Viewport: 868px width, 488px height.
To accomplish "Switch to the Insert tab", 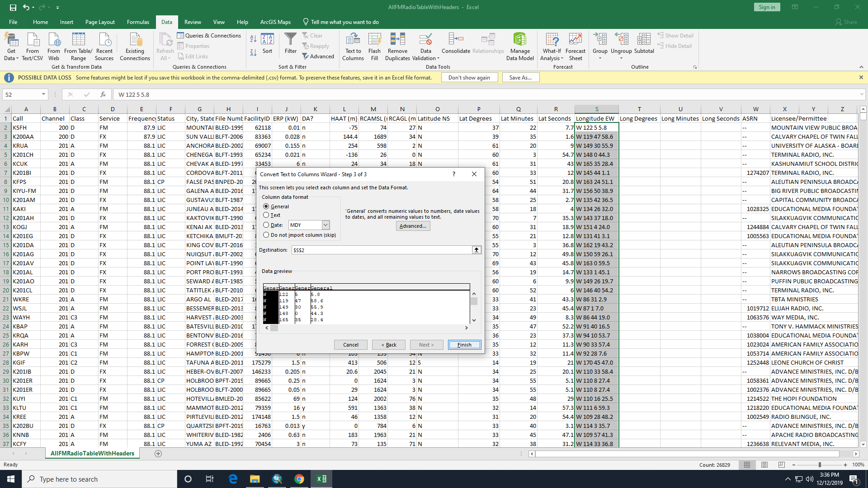I will [x=66, y=22].
